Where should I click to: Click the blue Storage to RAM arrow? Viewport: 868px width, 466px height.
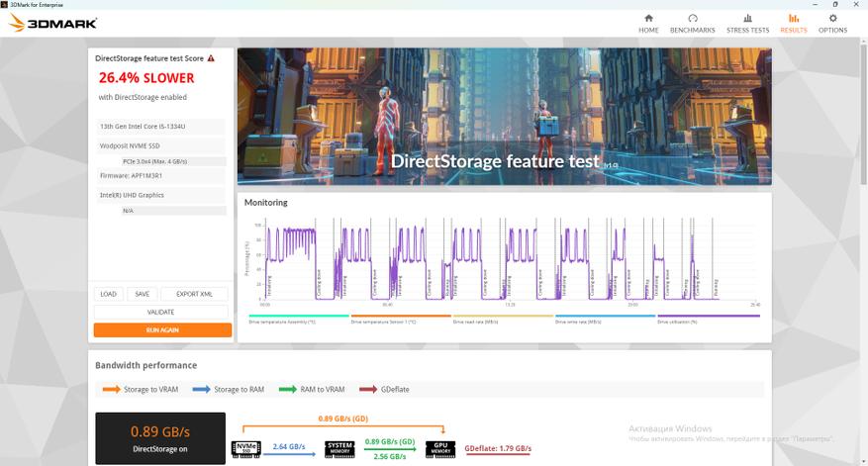(201, 389)
